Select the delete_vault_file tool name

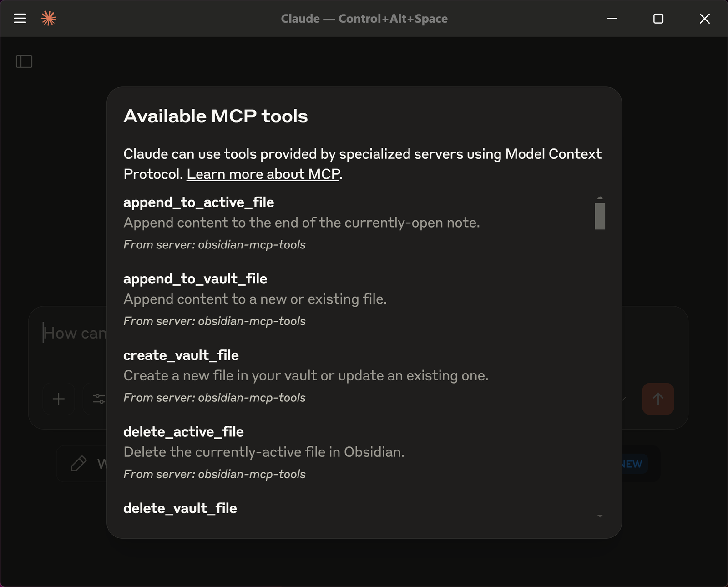180,508
